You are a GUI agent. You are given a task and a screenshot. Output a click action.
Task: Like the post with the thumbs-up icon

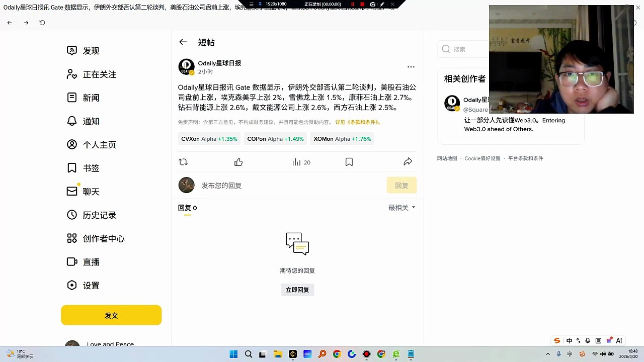tap(238, 162)
